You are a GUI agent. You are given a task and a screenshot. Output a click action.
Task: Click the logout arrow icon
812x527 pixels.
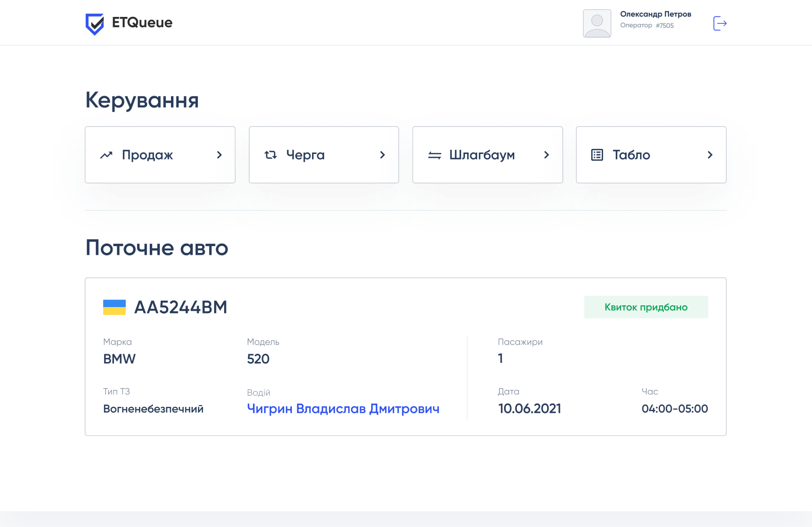pyautogui.click(x=719, y=23)
